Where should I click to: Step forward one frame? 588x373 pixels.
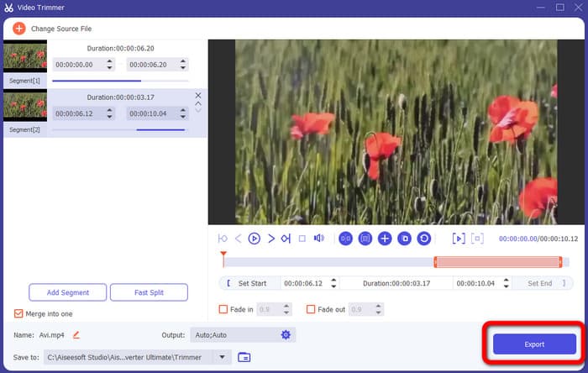(x=271, y=239)
